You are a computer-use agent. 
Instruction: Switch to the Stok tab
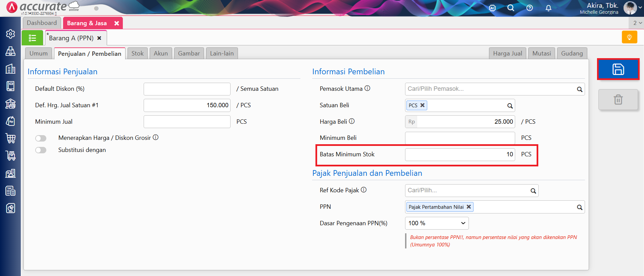pyautogui.click(x=137, y=53)
